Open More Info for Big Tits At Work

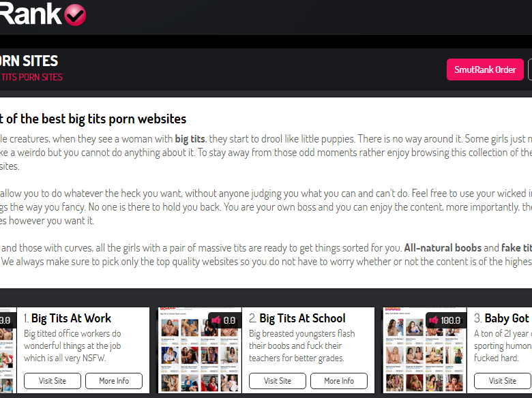114,381
